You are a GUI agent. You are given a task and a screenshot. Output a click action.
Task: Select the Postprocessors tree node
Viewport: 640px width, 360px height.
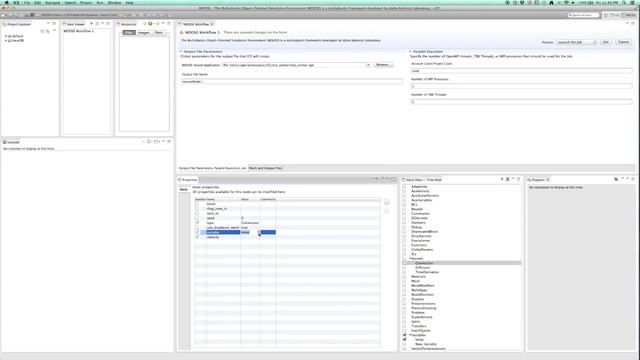pos(423,304)
